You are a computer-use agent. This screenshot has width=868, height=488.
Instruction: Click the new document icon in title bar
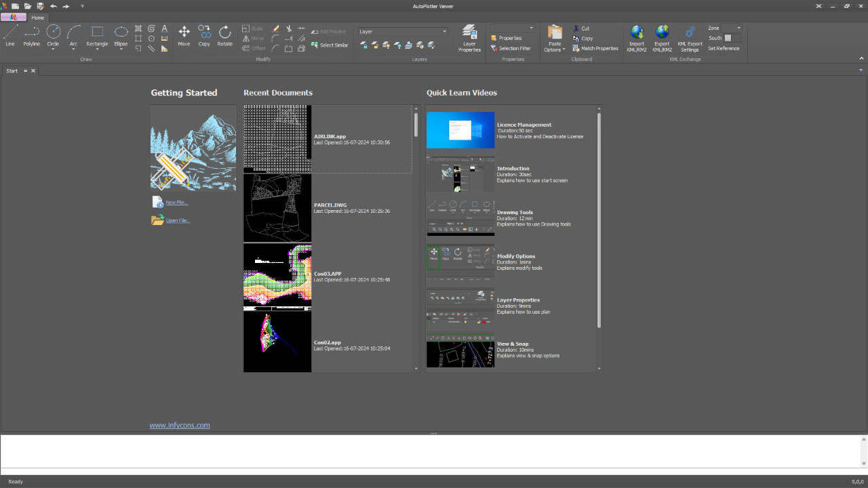pos(15,6)
